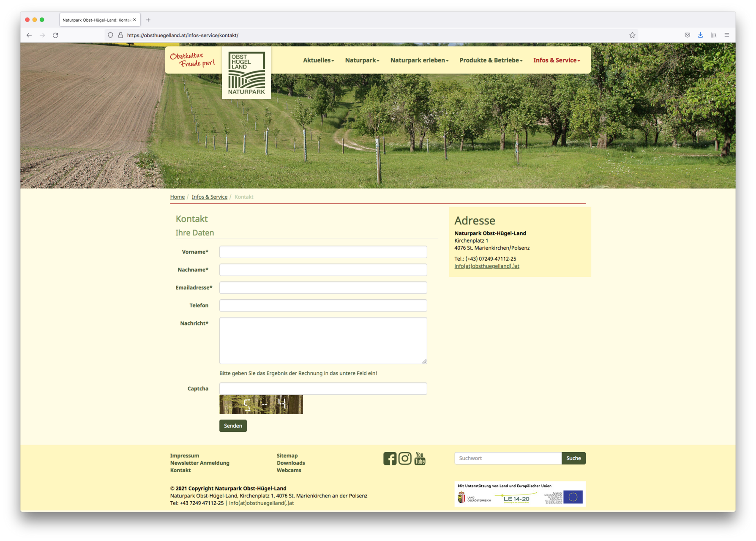Screen dimensions: 756x541
Task: Click the Obst Hügel Land Naturpark logo
Action: click(246, 73)
